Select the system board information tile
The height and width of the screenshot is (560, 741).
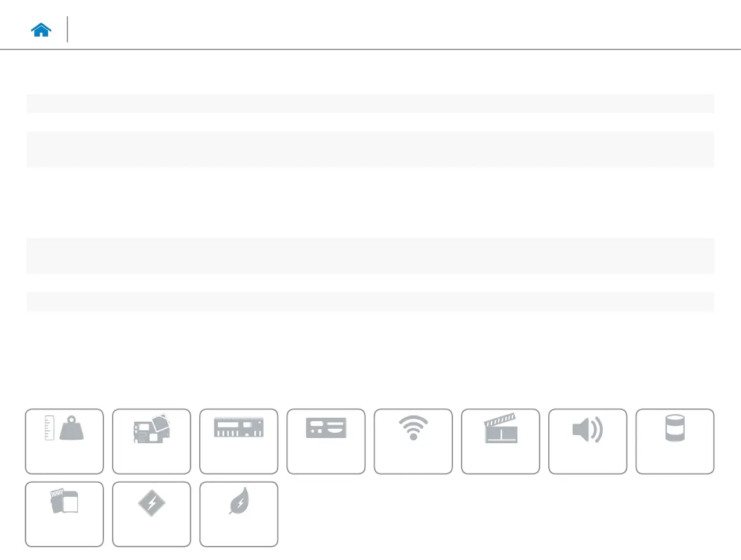[152, 441]
